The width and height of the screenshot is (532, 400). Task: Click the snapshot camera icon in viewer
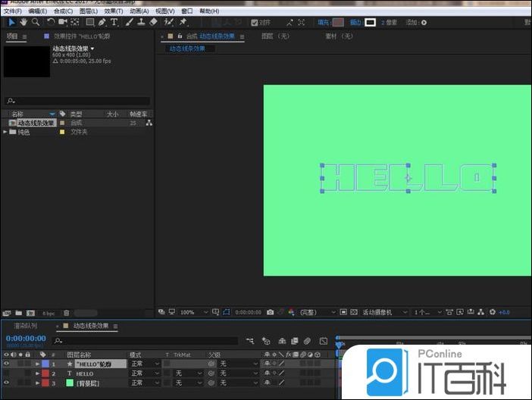coord(270,312)
